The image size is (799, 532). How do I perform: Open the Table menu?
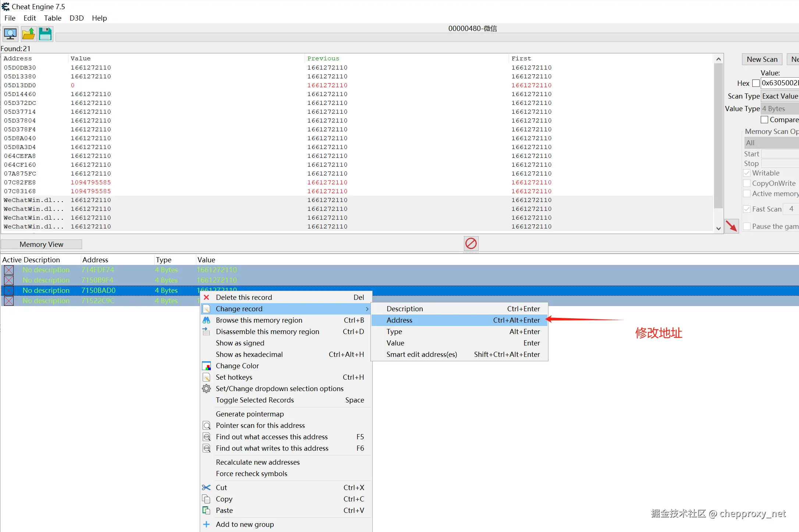tap(53, 18)
